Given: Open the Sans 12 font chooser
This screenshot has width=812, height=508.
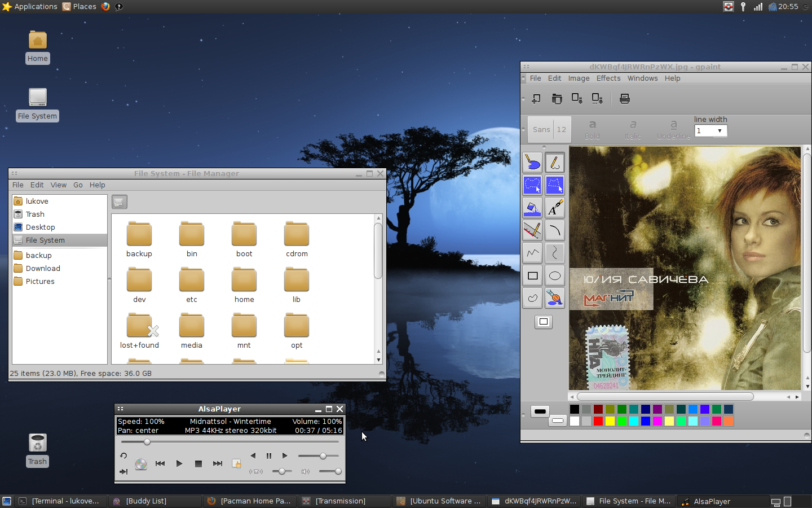Looking at the screenshot, I should click(550, 129).
